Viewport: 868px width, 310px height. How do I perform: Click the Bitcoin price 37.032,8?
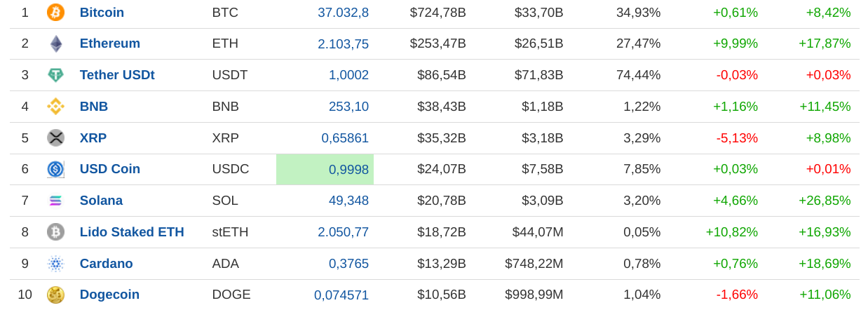click(x=343, y=13)
